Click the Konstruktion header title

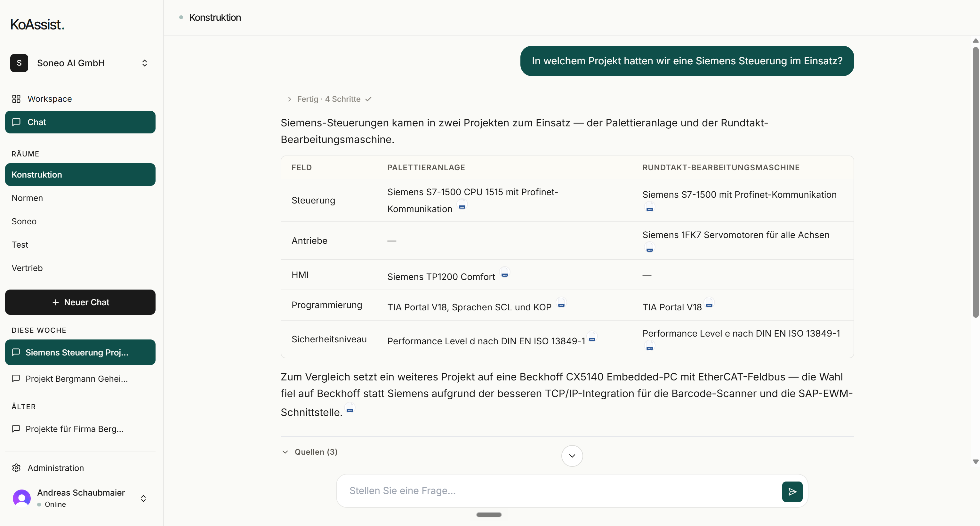[x=215, y=18]
